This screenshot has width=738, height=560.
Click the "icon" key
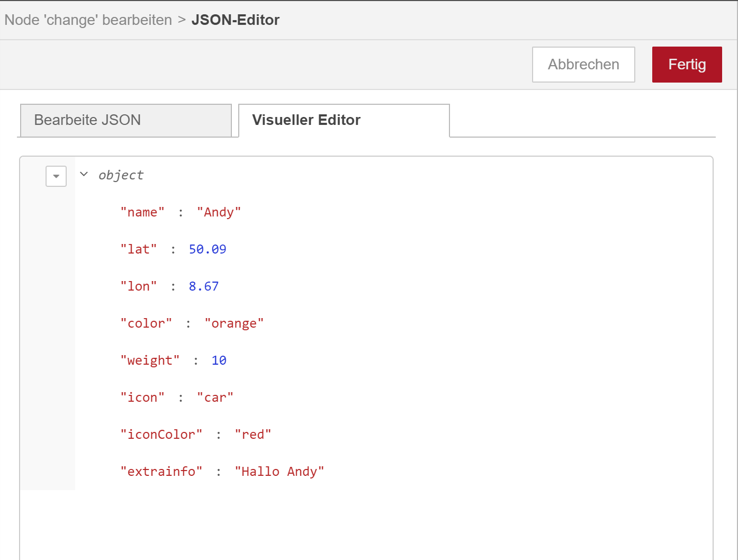[x=142, y=398]
